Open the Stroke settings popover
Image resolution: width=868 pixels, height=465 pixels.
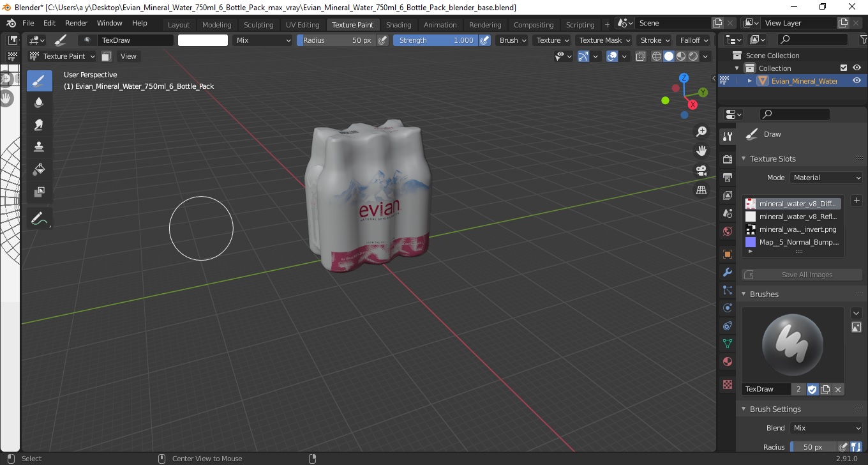pyautogui.click(x=655, y=40)
